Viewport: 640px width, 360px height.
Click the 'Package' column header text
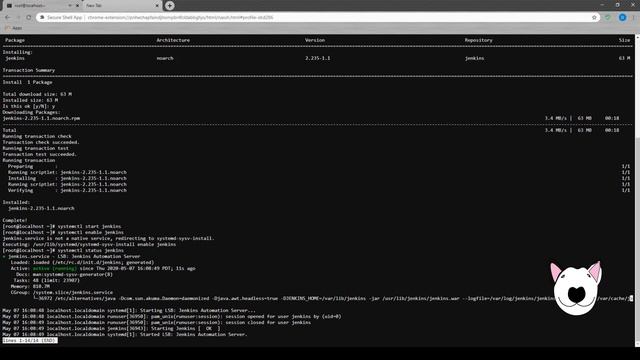[15, 40]
